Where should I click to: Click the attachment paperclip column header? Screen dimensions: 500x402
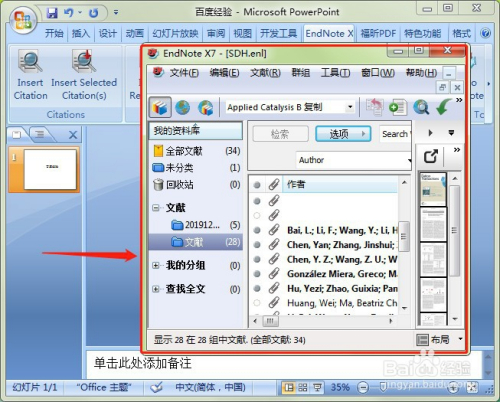[274, 184]
